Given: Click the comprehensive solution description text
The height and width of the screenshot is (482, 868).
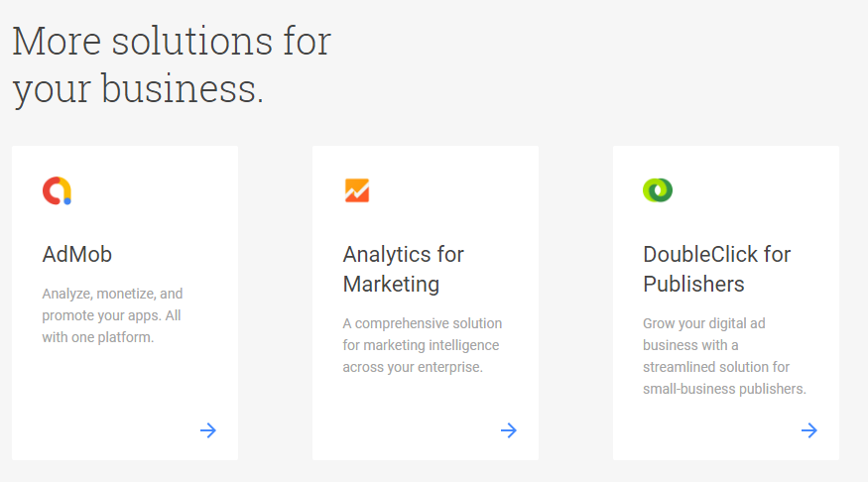Looking at the screenshot, I should pos(423,345).
